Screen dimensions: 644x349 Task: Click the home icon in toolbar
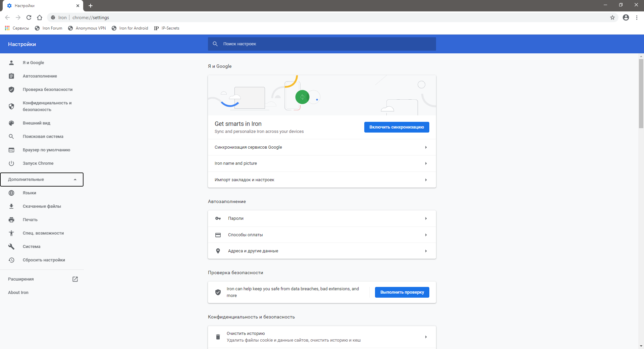pyautogui.click(x=40, y=17)
